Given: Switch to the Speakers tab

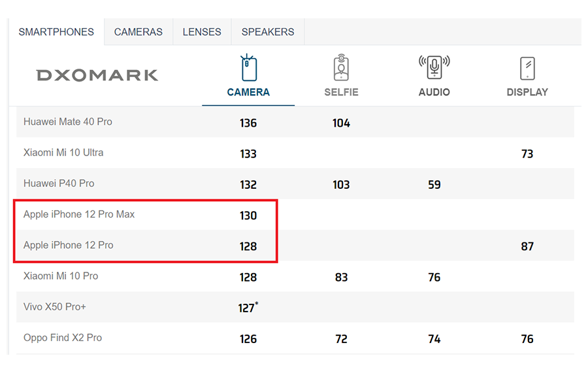Looking at the screenshot, I should click(x=268, y=31).
